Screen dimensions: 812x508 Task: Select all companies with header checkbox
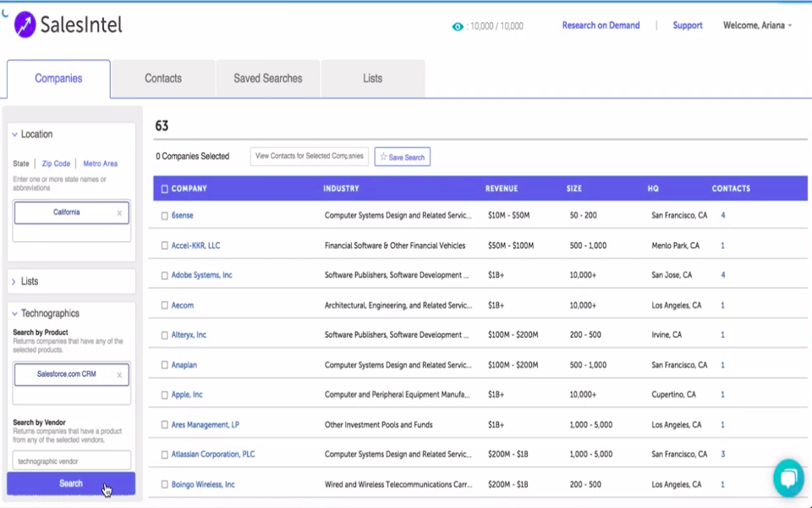click(x=165, y=189)
